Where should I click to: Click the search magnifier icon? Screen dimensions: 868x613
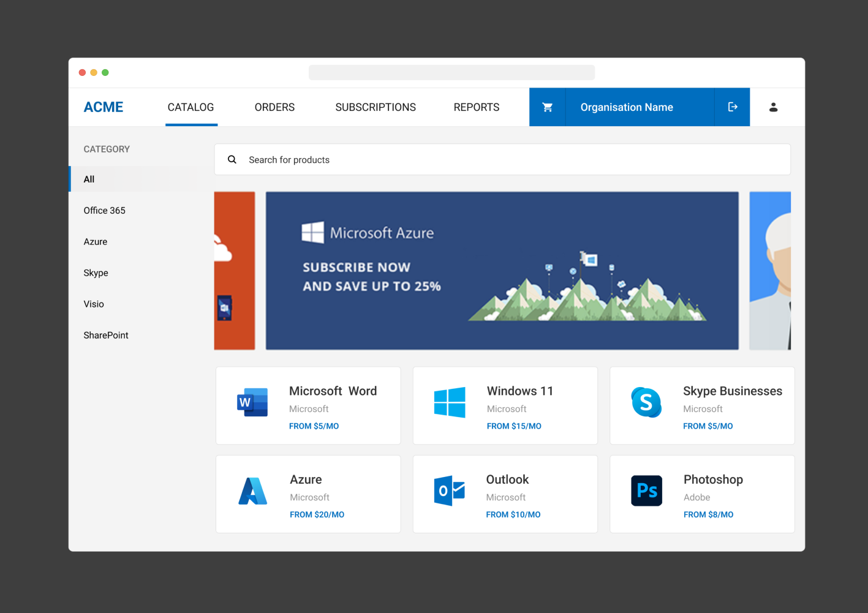pyautogui.click(x=232, y=160)
